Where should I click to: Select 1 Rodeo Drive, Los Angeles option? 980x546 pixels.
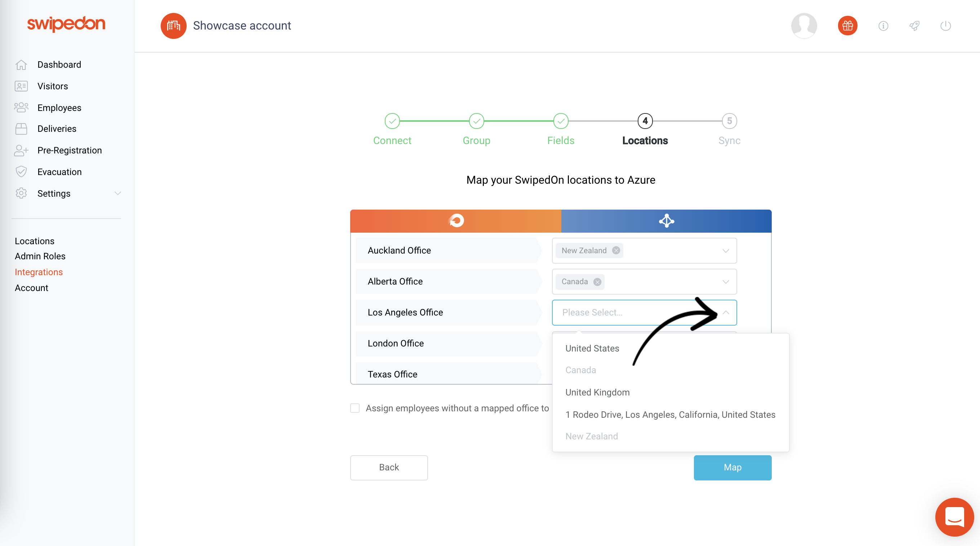(671, 415)
